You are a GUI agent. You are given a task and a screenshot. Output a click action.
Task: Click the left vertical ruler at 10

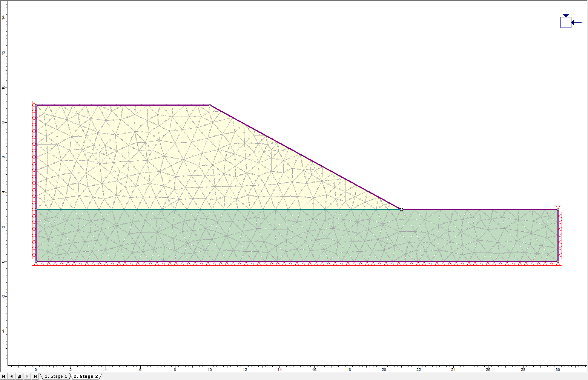[4, 88]
